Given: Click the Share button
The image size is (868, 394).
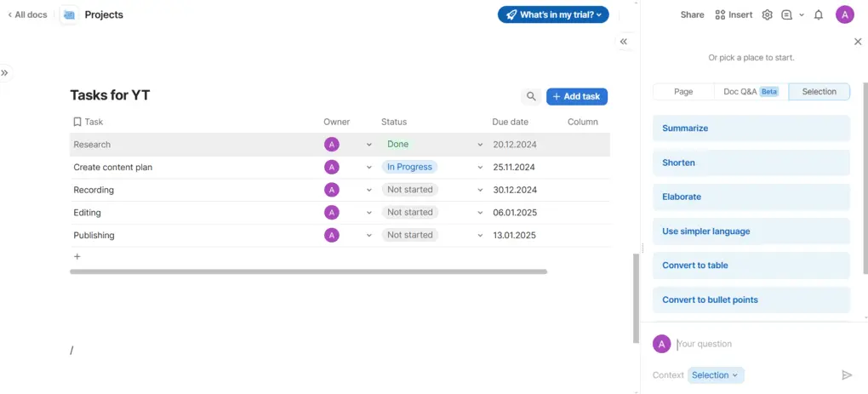Looking at the screenshot, I should [x=692, y=15].
